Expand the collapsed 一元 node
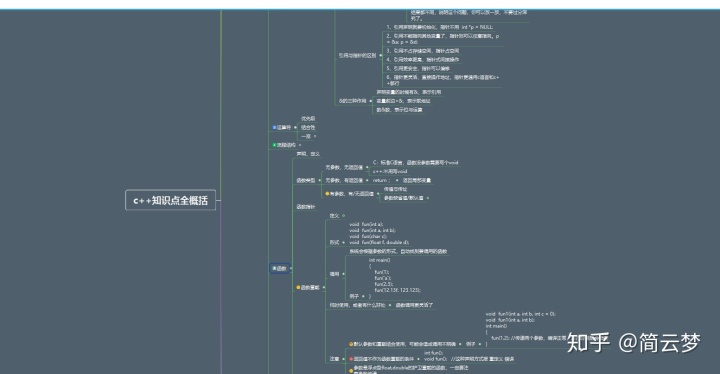This screenshot has width=720, height=374. 315,136
